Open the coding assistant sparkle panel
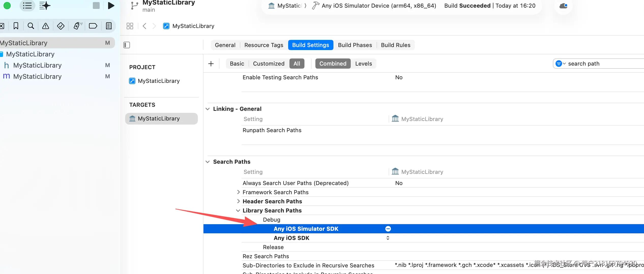644x274 pixels. point(45,6)
